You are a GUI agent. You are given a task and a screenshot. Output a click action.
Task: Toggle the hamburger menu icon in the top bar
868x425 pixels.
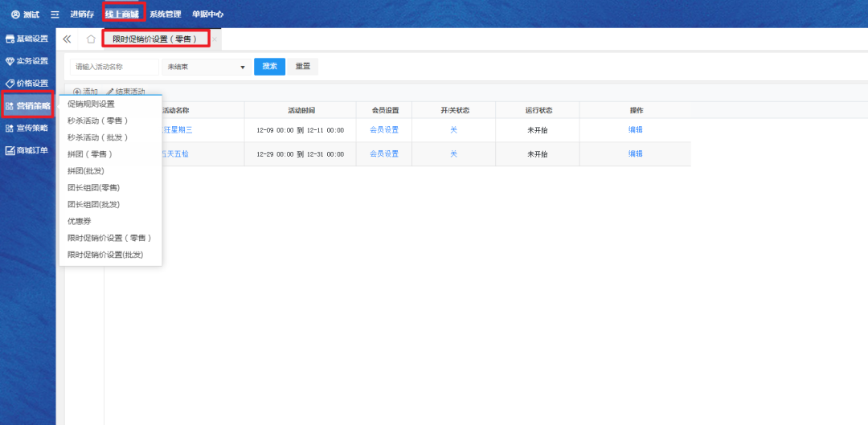pos(55,14)
